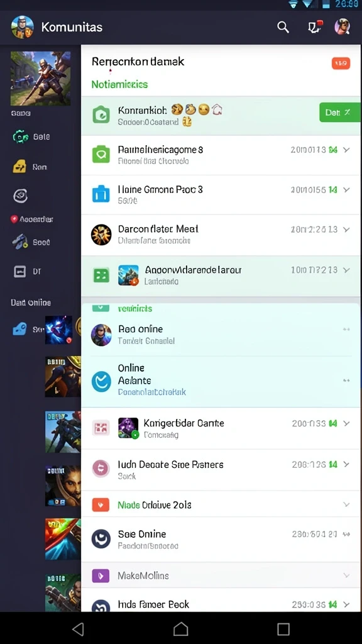Open the dark round icon for See Dmine
Screen dimensions: 362x644
tap(101, 538)
